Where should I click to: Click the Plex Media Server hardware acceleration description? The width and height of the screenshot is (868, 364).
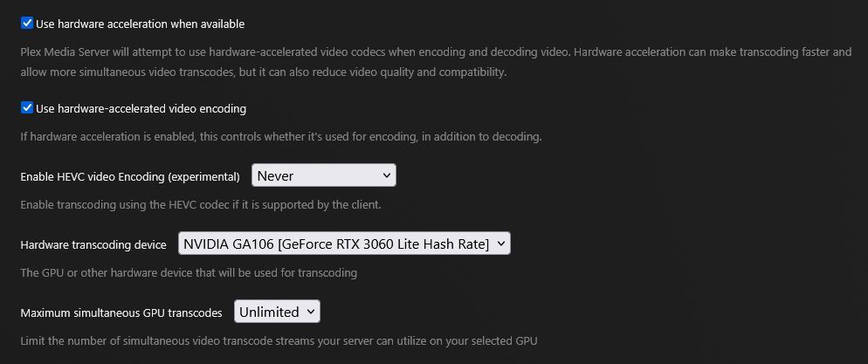pyautogui.click(x=436, y=62)
